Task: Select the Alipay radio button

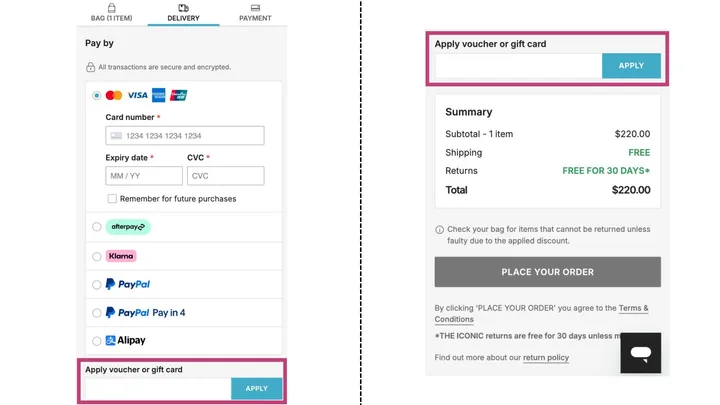Action: (96, 341)
